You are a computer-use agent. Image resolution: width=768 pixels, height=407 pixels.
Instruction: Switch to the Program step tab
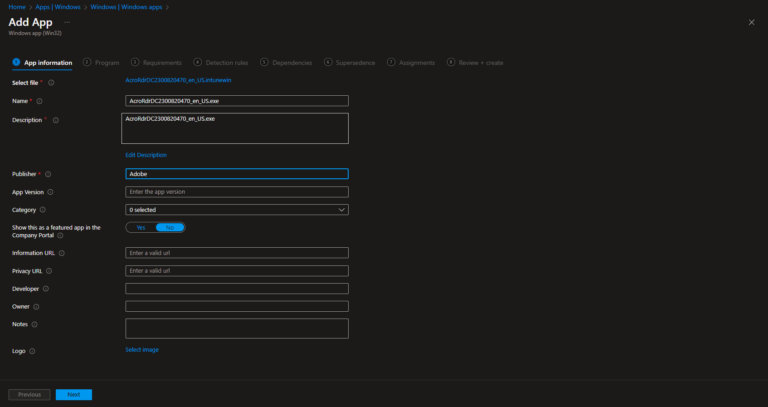[x=101, y=63]
